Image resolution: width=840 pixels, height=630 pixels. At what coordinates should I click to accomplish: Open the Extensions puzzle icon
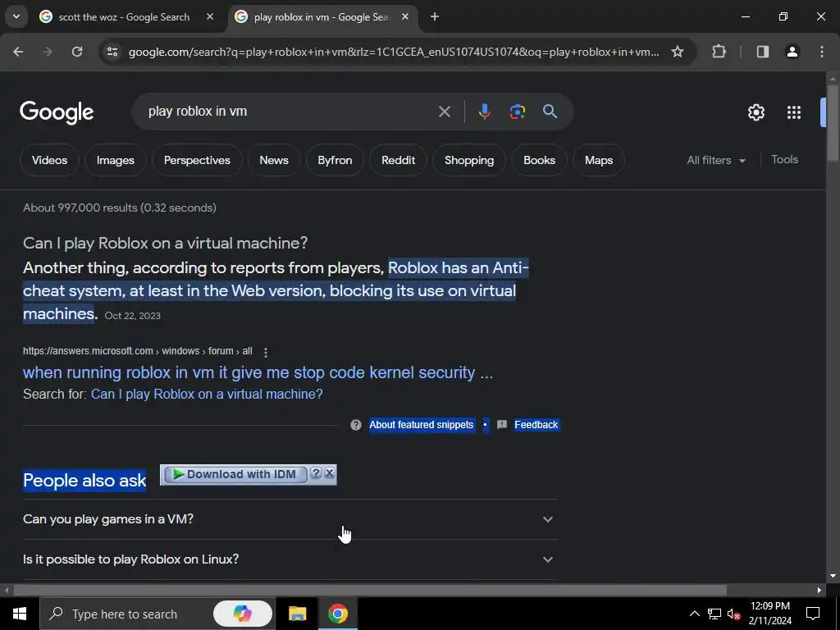pyautogui.click(x=719, y=52)
